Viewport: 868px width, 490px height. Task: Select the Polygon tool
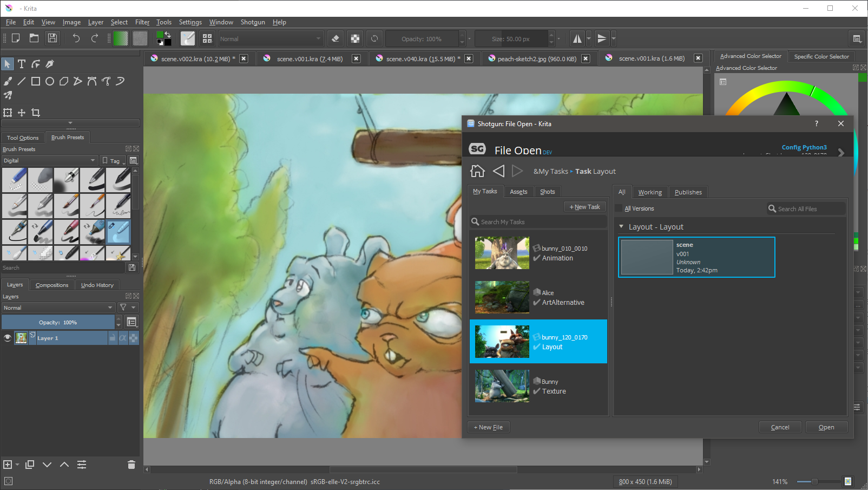(64, 81)
